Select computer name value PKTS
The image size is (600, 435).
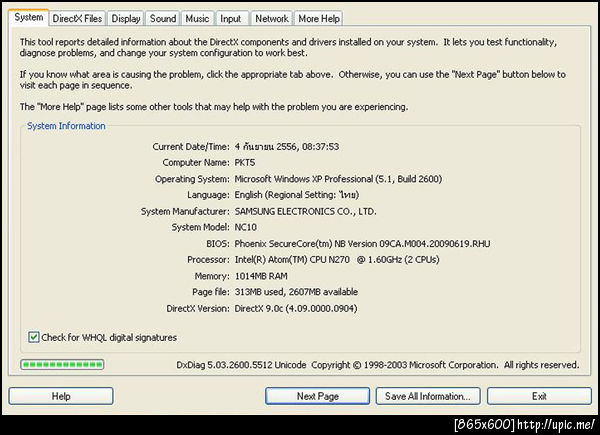245,163
